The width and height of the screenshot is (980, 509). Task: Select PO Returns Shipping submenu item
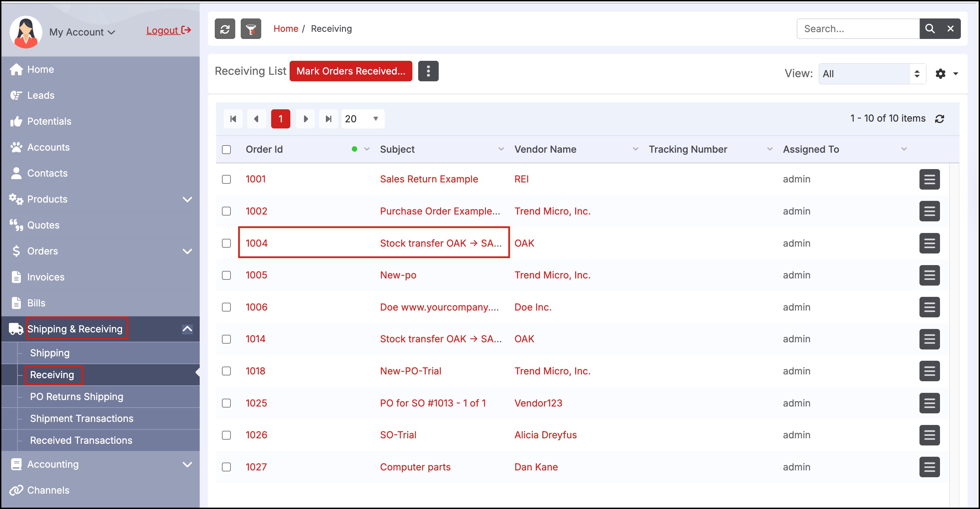click(x=77, y=397)
